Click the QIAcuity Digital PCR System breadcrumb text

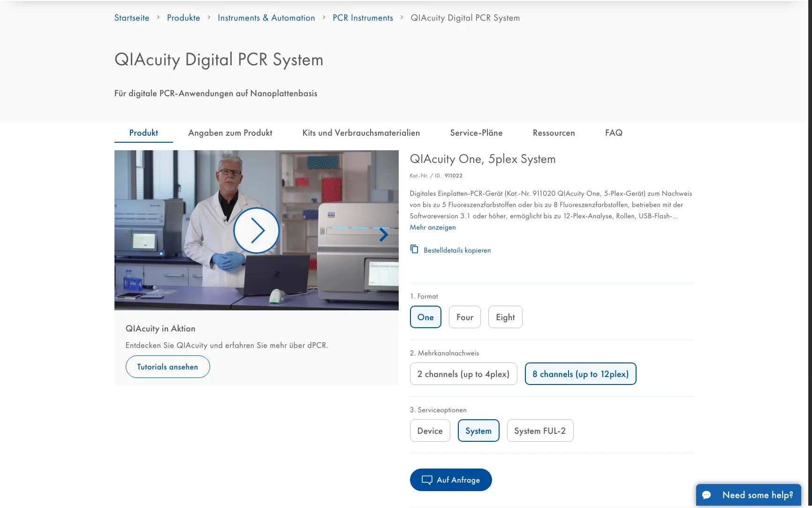[x=465, y=18]
